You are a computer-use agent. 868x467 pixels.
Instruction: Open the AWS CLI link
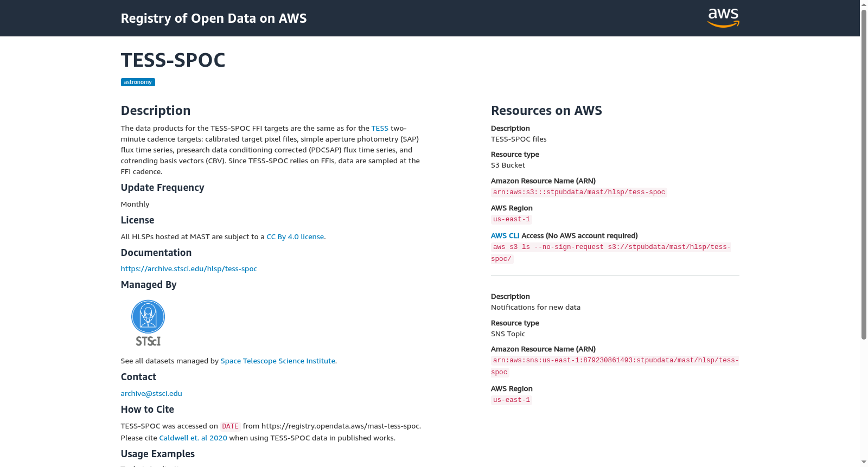pos(505,236)
